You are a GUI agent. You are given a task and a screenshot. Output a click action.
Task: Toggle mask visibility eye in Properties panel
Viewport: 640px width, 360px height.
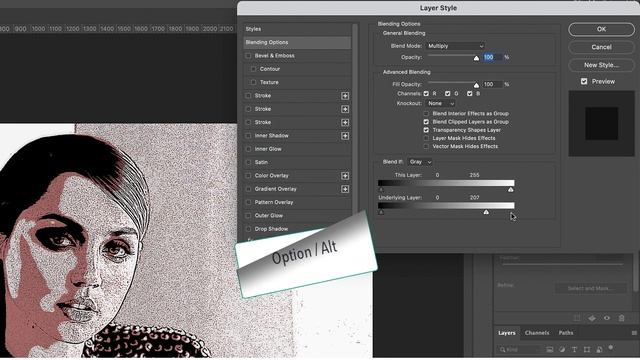[x=607, y=318]
